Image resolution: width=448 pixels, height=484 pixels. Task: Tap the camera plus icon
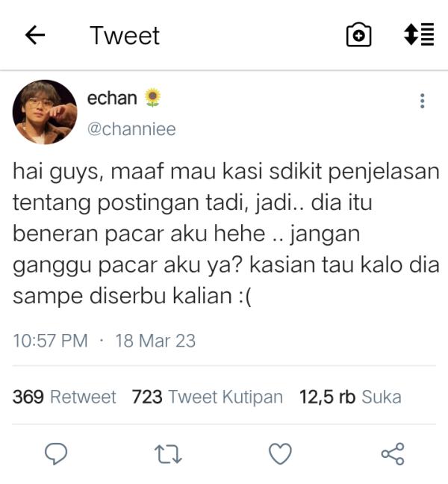[358, 34]
